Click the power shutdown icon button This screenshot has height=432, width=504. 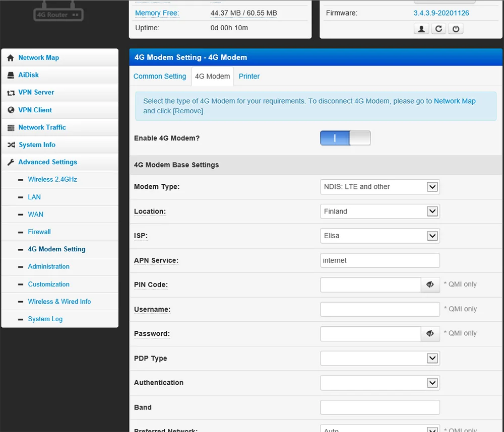click(456, 29)
